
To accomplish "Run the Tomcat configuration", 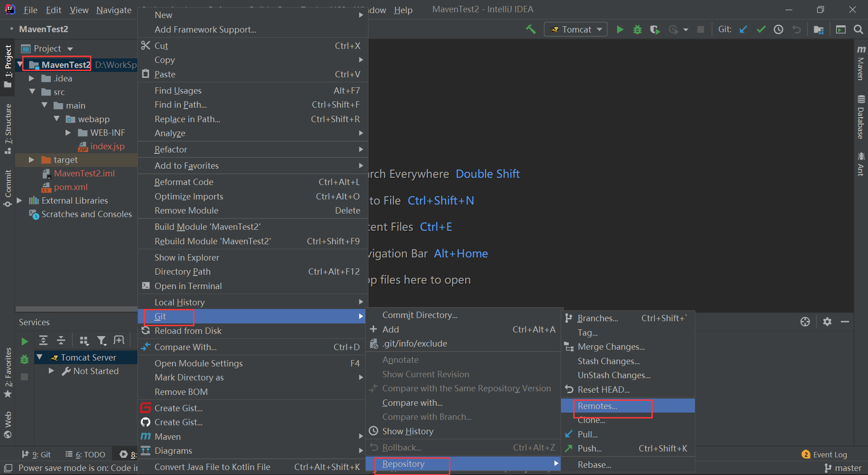I will coord(620,29).
